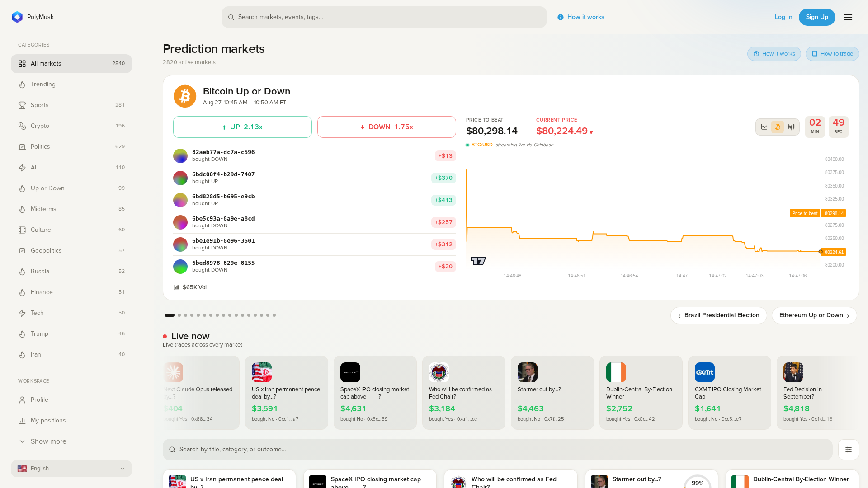Select the line chart view icon
The image size is (868, 488).
[764, 127]
